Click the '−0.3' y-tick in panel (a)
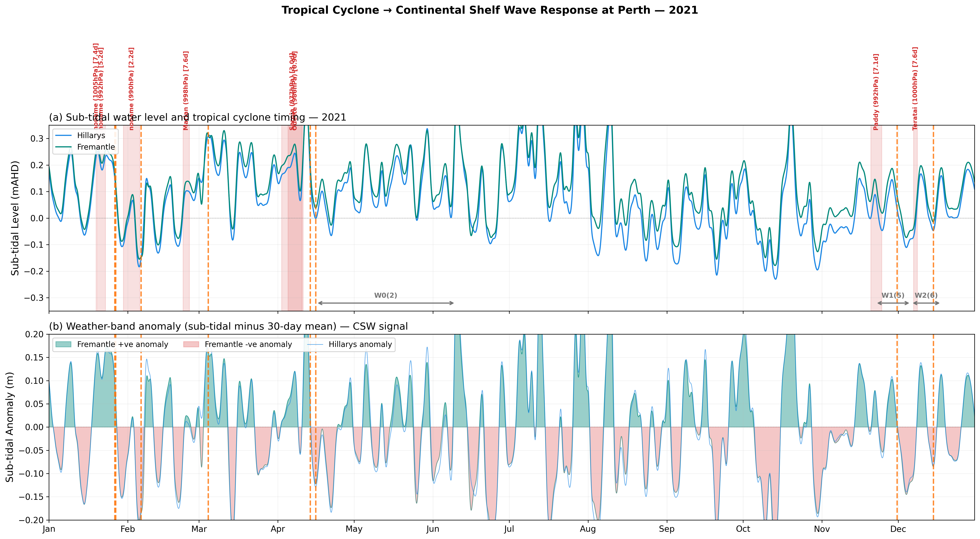 (33, 298)
